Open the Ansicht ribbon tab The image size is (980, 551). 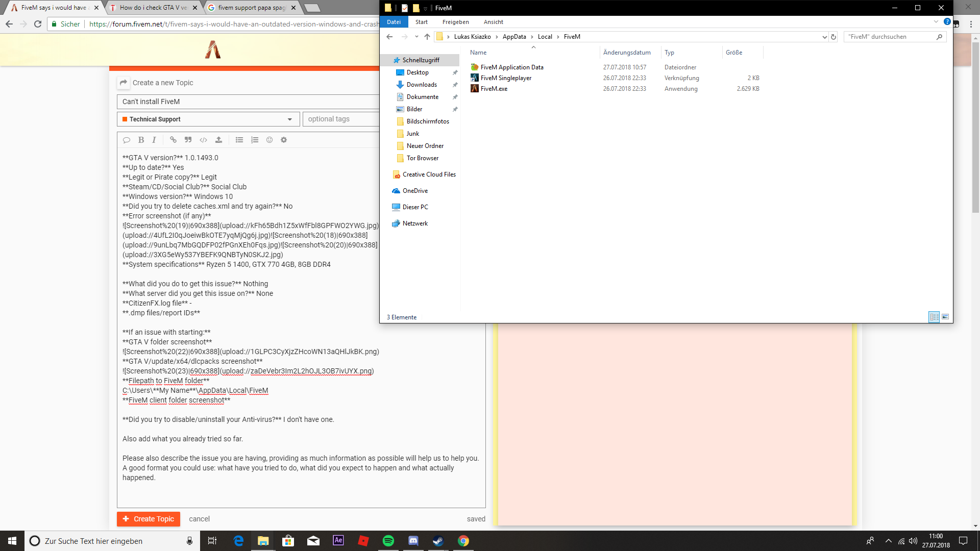(x=493, y=22)
